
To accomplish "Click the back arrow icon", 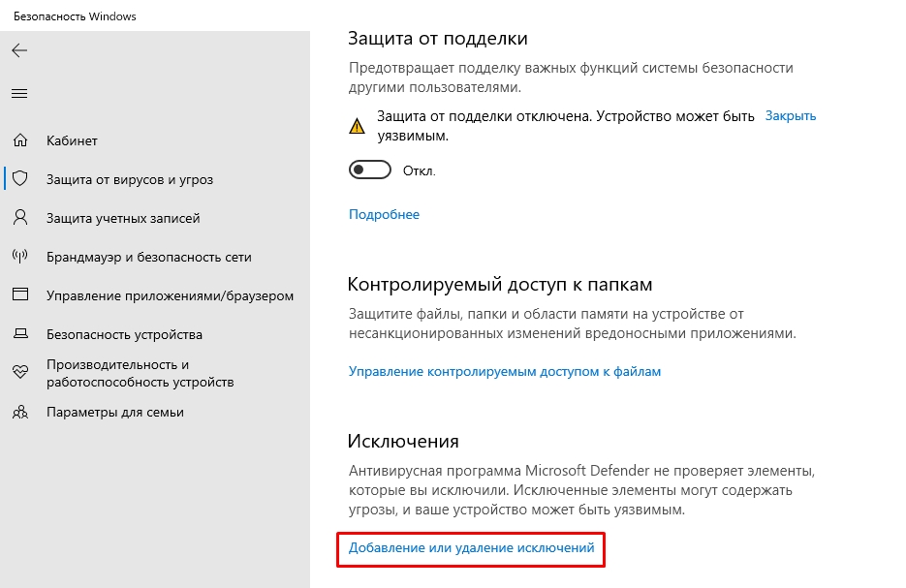I will tap(19, 50).
